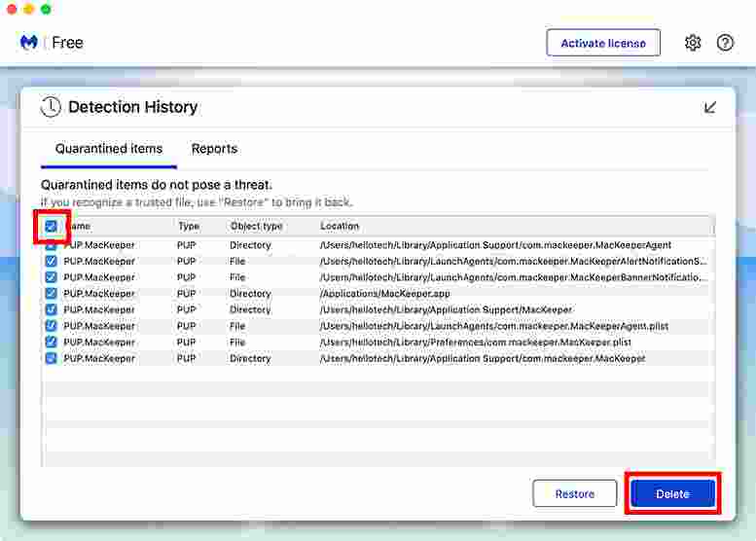This screenshot has height=541, width=756.
Task: Uncheck the /Applications/MacKeeper.app row checkbox
Action: pyautogui.click(x=52, y=294)
